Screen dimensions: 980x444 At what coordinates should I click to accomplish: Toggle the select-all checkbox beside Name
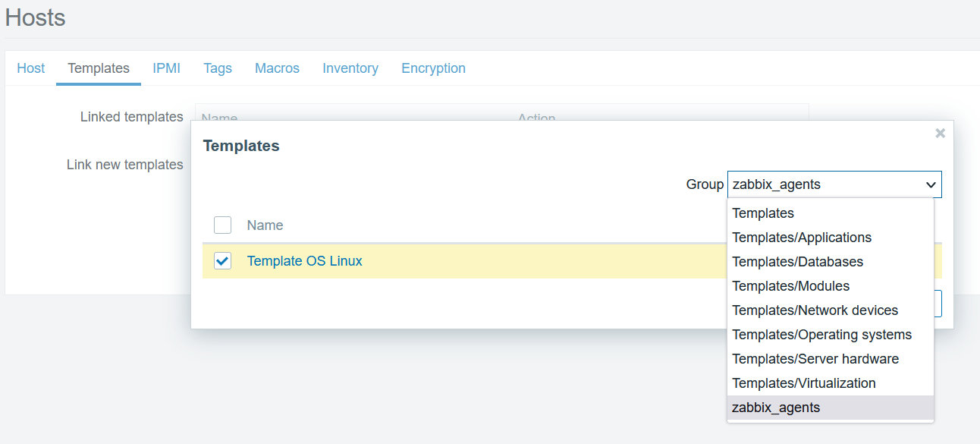pos(222,225)
